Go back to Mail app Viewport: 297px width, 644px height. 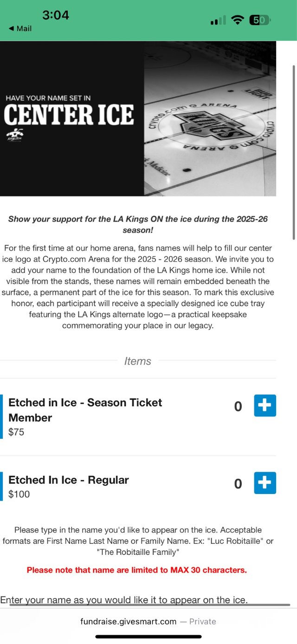pyautogui.click(x=20, y=29)
